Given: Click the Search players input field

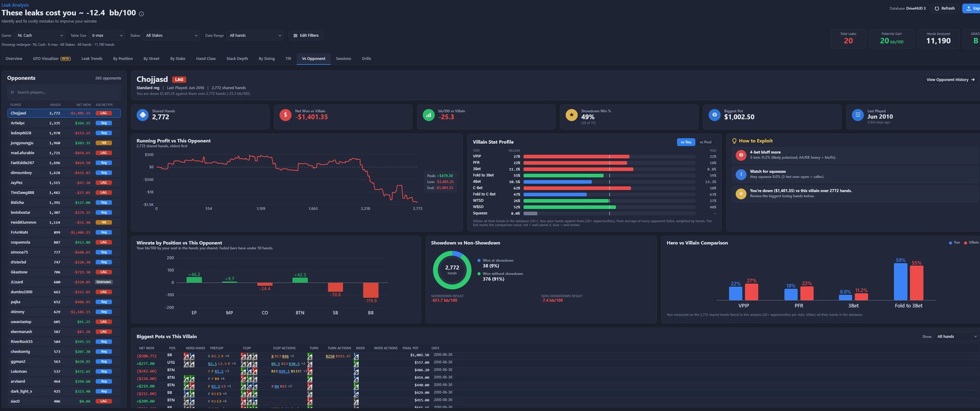Looking at the screenshot, I should click(x=64, y=92).
